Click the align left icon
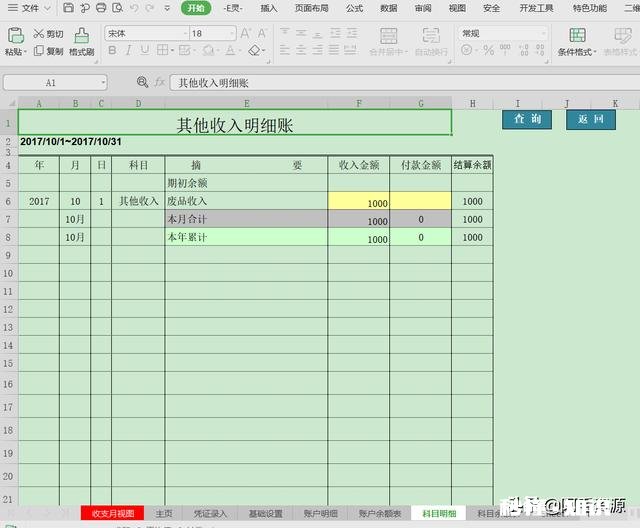This screenshot has width=640, height=528. click(x=284, y=50)
